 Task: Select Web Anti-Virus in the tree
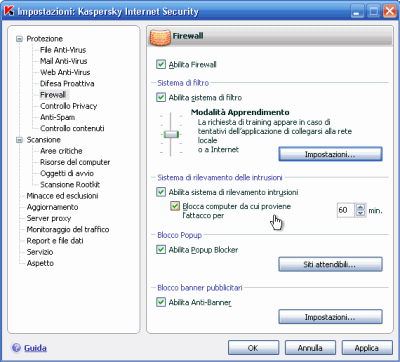pyautogui.click(x=65, y=72)
